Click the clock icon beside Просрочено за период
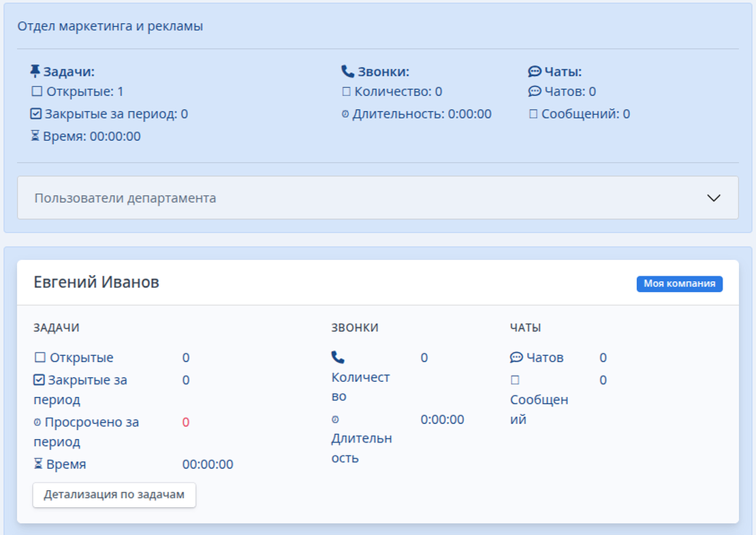 (x=37, y=423)
